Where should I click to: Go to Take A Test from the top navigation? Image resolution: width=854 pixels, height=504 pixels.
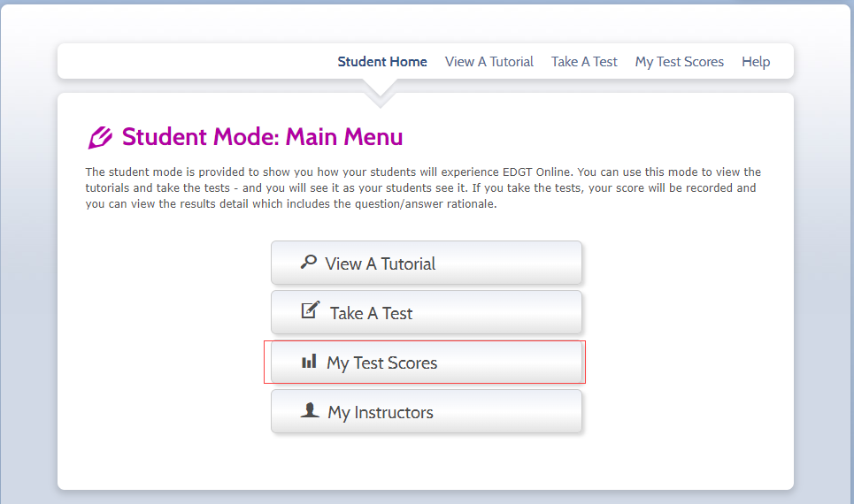(x=584, y=62)
